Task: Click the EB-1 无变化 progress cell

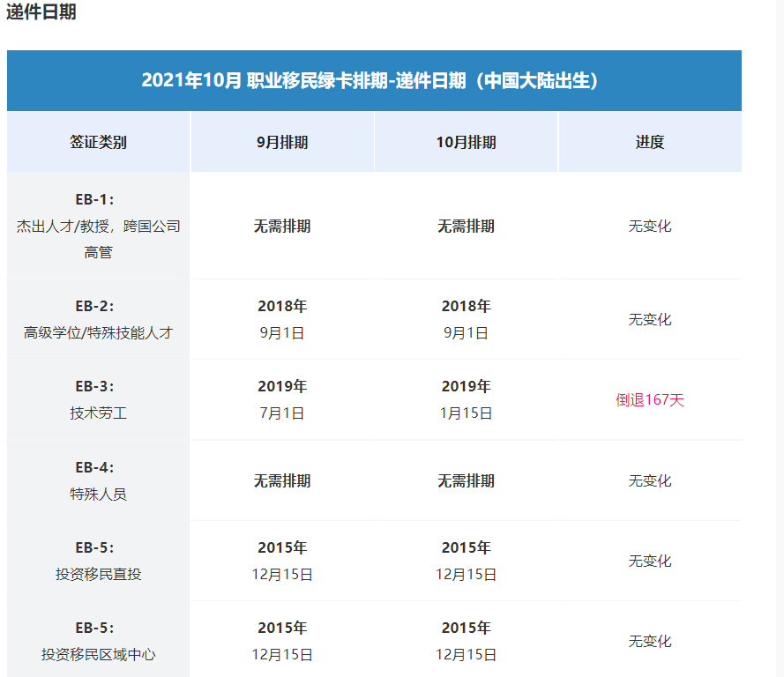Action: pos(650,226)
